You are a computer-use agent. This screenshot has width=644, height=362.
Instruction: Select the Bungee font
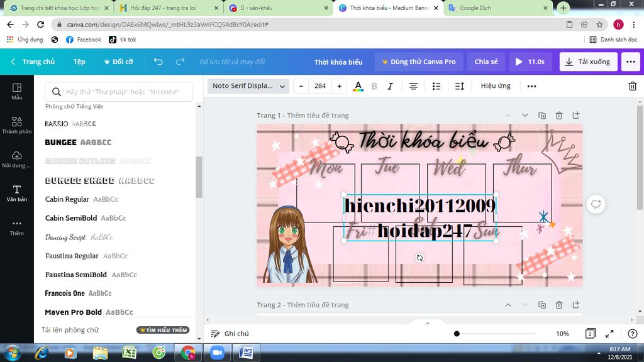click(x=78, y=143)
